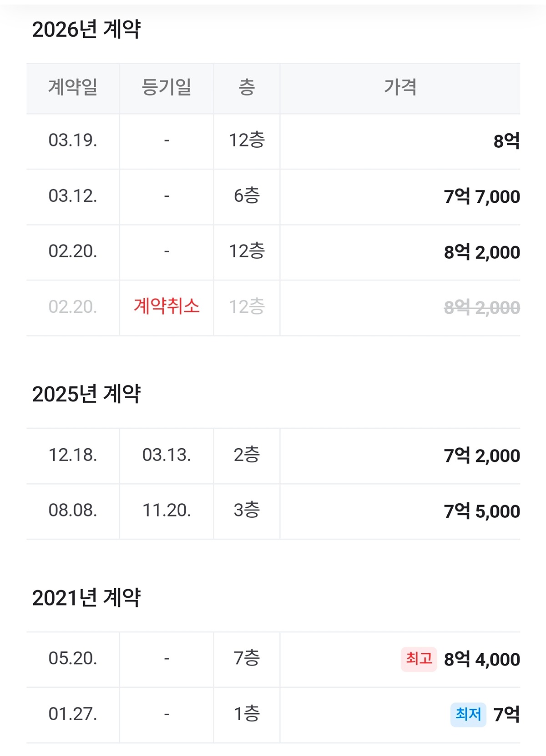Click the 03.13. registration date
Image resolution: width=546 pixels, height=756 pixels.
pos(167,456)
